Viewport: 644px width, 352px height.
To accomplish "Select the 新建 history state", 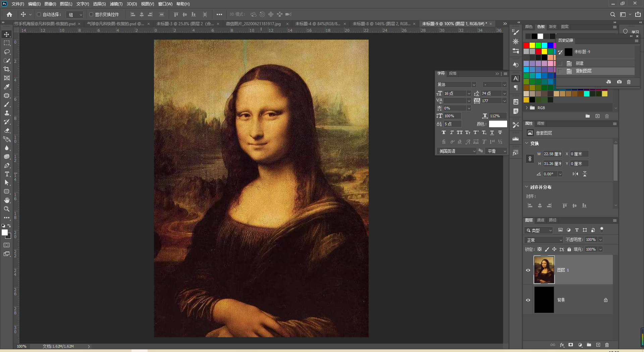I will [595, 63].
